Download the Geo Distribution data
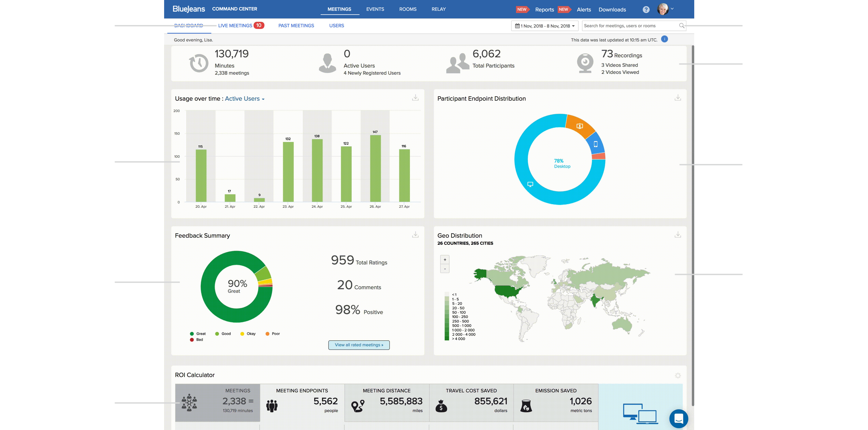868x430 pixels. [x=677, y=235]
